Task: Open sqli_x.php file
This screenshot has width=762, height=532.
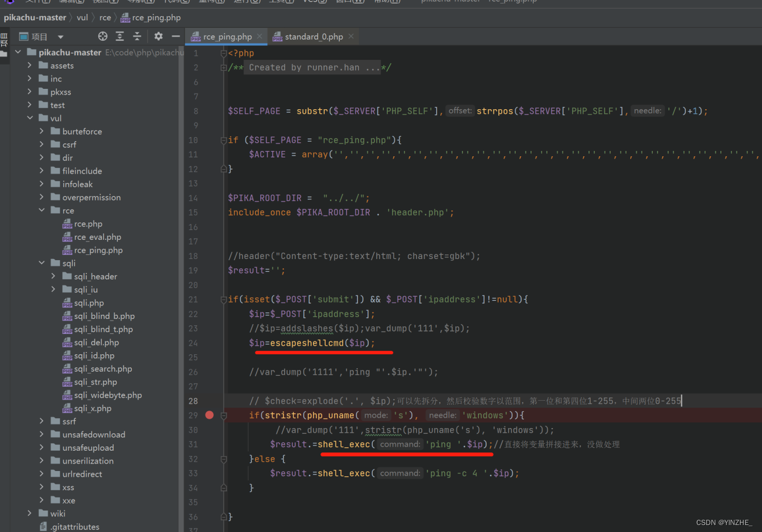Action: (x=93, y=408)
